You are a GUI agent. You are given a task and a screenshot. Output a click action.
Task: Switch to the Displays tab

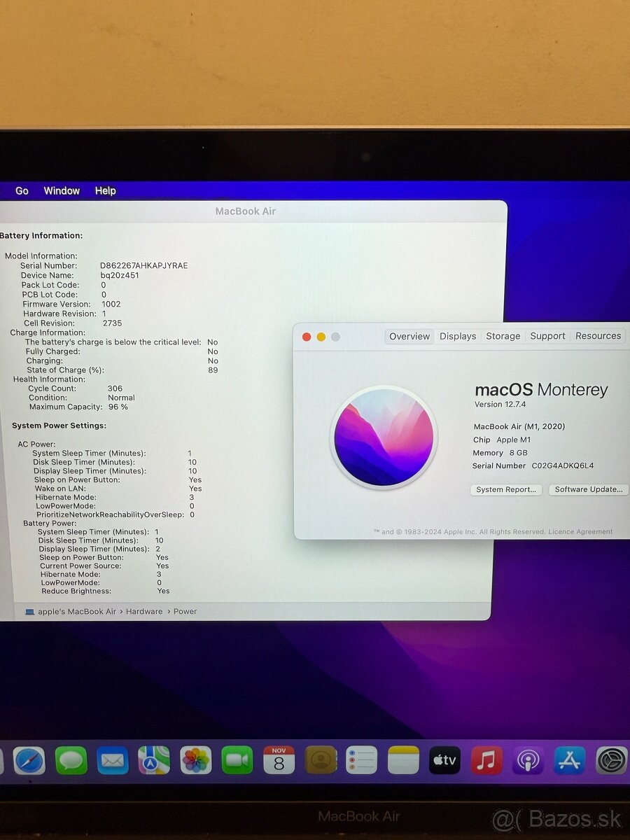457,336
